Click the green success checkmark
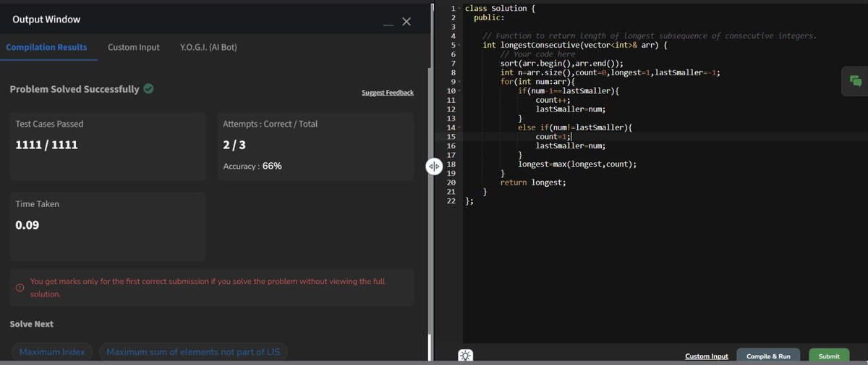868x365 pixels. pyautogui.click(x=148, y=89)
